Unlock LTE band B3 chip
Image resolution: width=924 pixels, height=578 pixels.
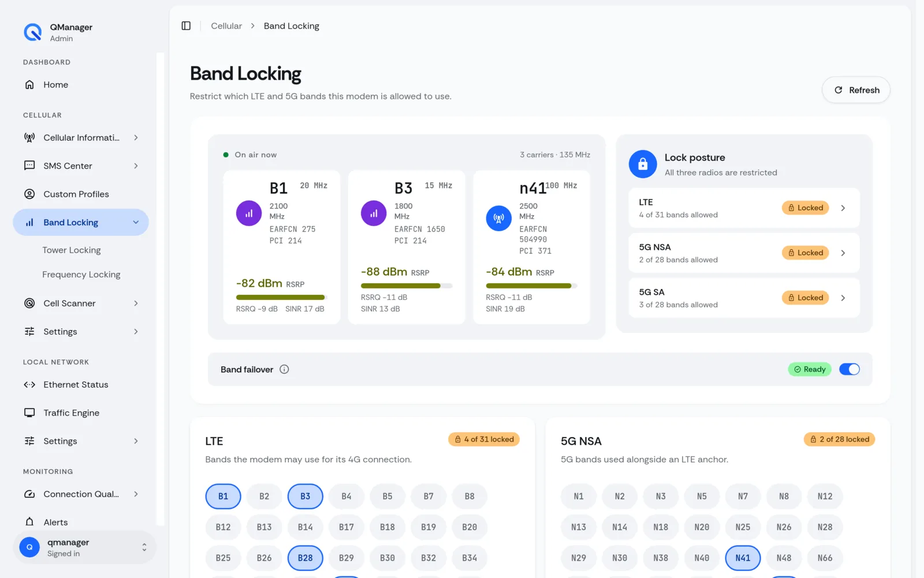(x=305, y=497)
